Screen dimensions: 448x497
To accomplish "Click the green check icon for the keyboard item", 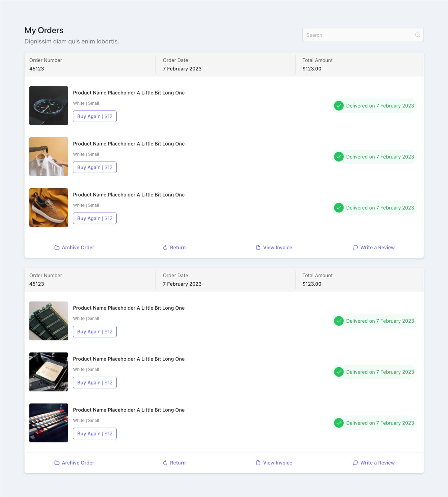I will pyautogui.click(x=339, y=423).
